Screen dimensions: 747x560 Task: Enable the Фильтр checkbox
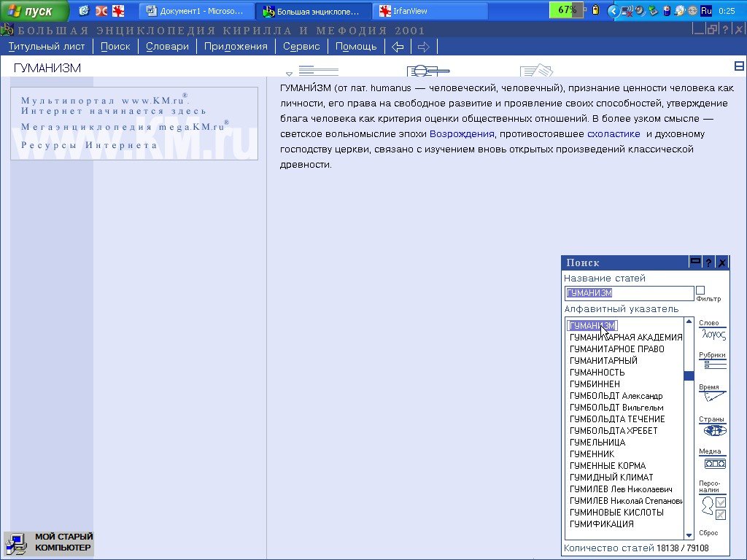pyautogui.click(x=700, y=290)
